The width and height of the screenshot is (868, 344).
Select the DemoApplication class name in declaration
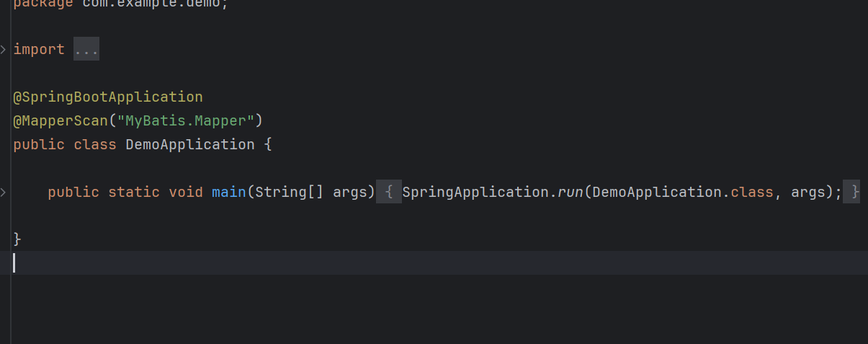(x=190, y=144)
